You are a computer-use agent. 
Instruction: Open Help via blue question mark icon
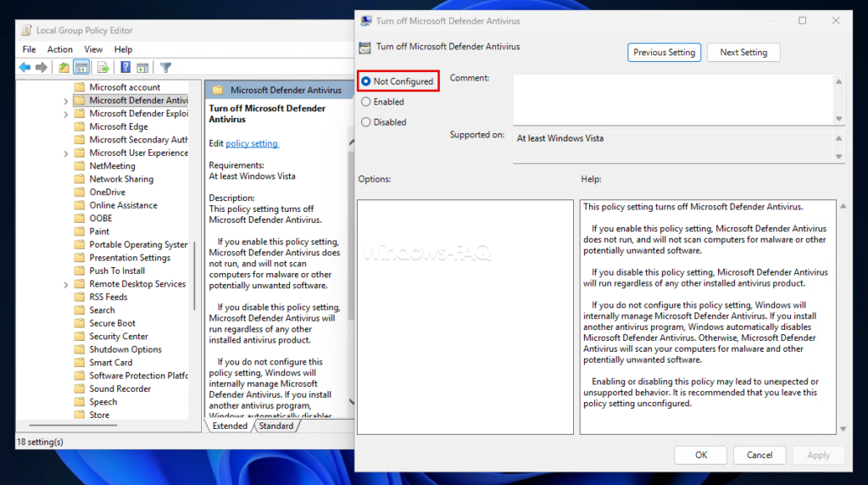pos(125,68)
